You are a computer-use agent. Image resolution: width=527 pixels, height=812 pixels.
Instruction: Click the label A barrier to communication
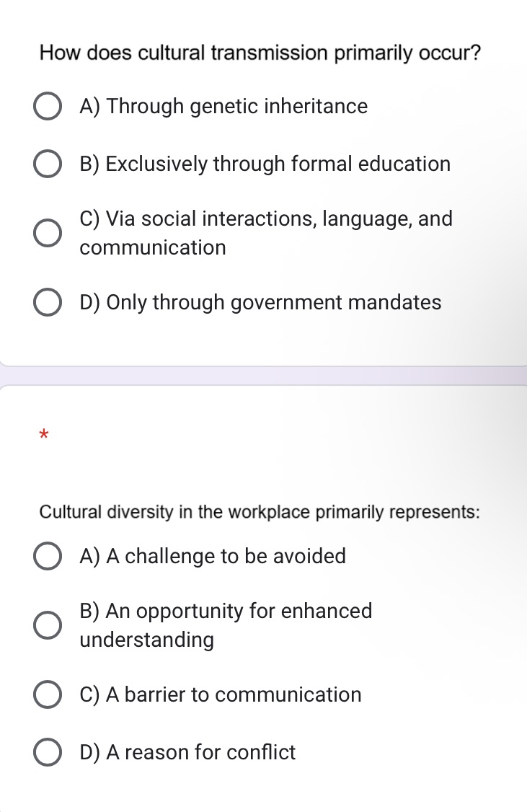point(221,694)
